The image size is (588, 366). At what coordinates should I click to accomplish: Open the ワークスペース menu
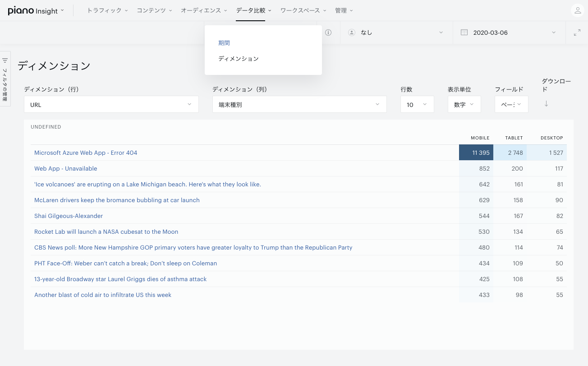[303, 10]
